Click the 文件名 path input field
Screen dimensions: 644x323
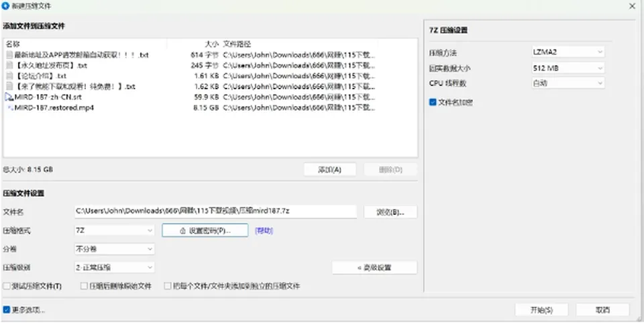tap(215, 212)
